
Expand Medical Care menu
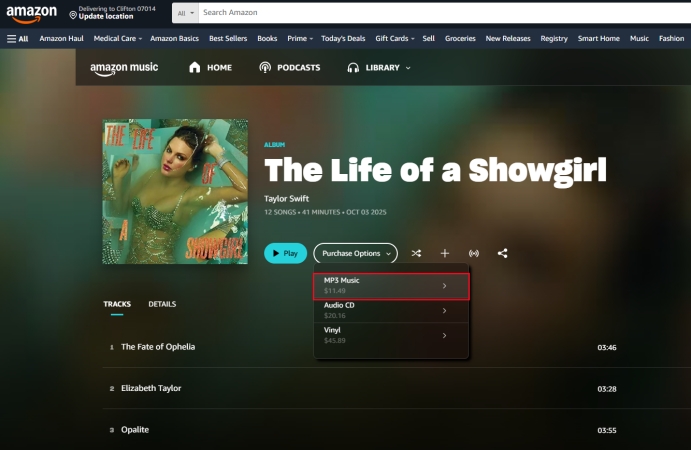[118, 39]
